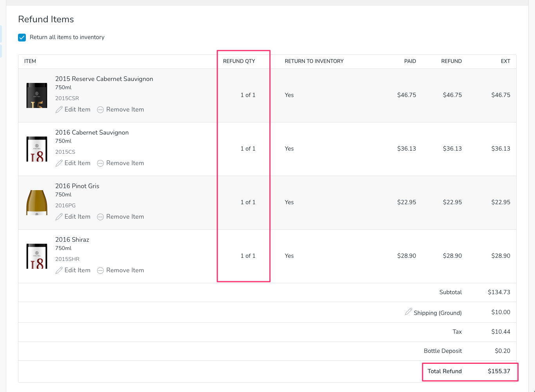The height and width of the screenshot is (392, 535).
Task: Click pencil icon for 2016 Cabernet Sauvignon
Action: [x=59, y=163]
